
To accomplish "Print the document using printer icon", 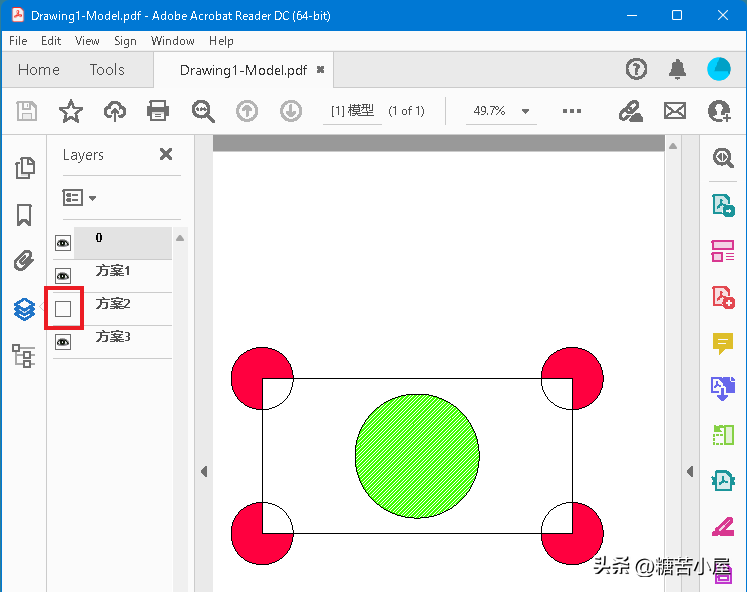I will 158,111.
